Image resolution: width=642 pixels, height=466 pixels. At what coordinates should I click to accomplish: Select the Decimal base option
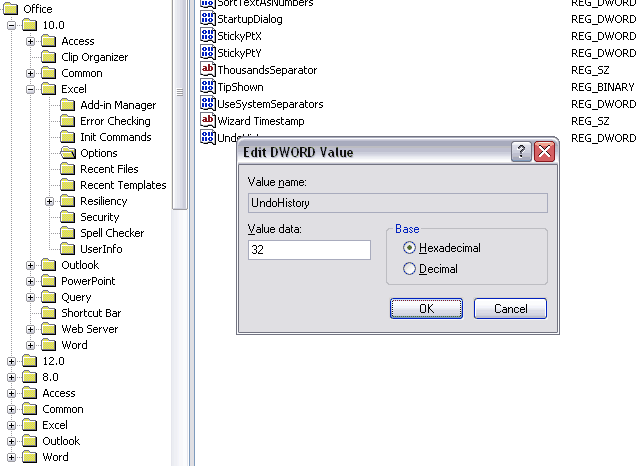point(430,269)
